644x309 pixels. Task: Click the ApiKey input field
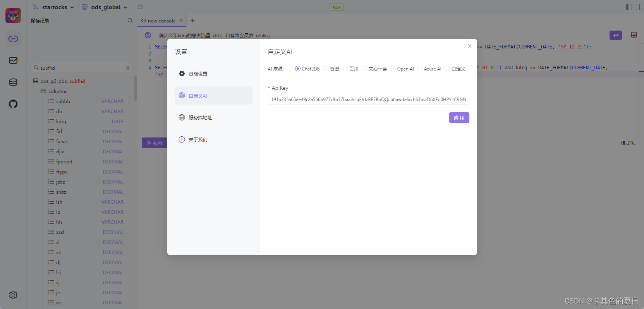tap(369, 99)
